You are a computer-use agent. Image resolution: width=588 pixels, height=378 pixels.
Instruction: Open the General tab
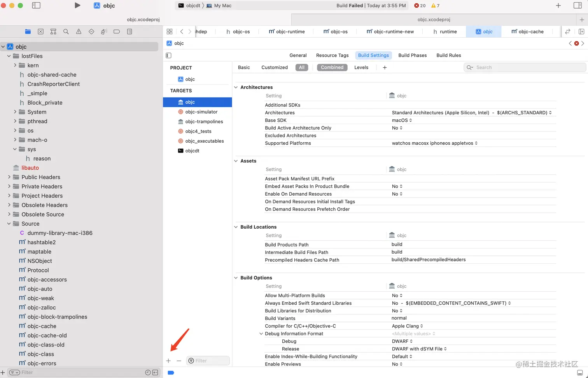[298, 55]
